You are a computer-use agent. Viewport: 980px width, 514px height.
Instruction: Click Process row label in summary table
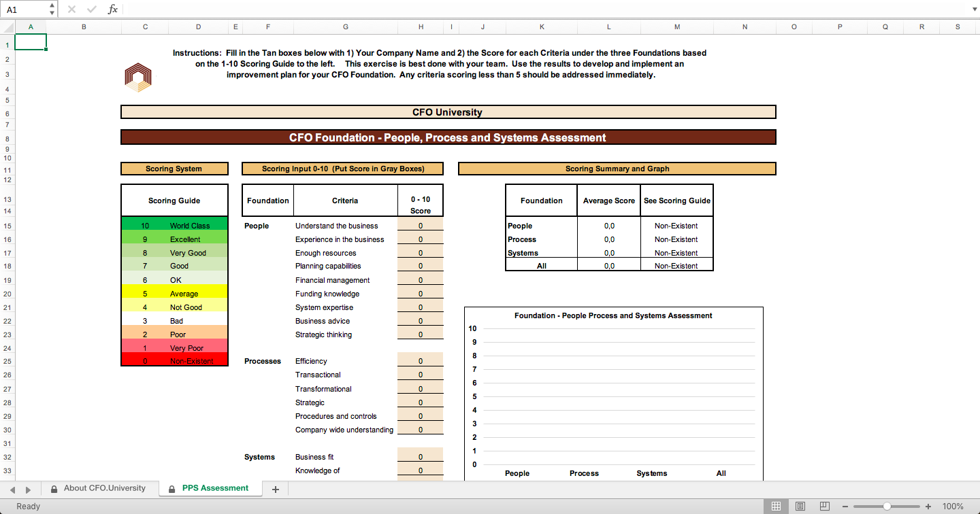coord(522,239)
